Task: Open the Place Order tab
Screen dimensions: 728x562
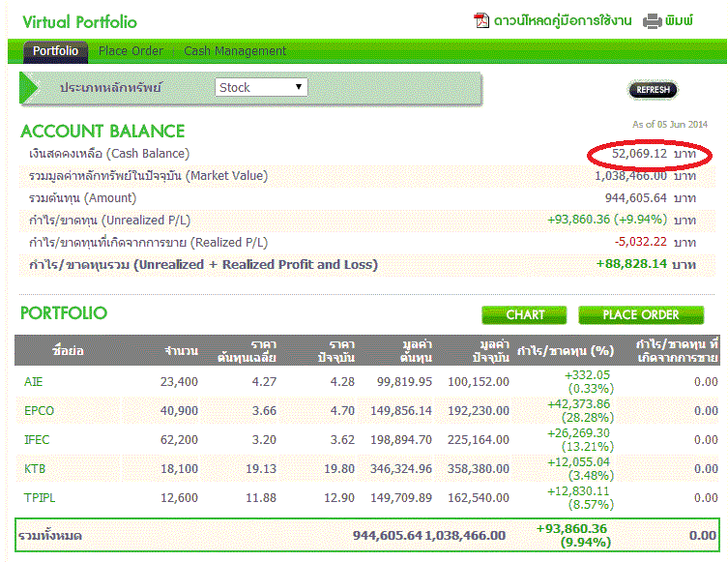Action: (x=131, y=51)
